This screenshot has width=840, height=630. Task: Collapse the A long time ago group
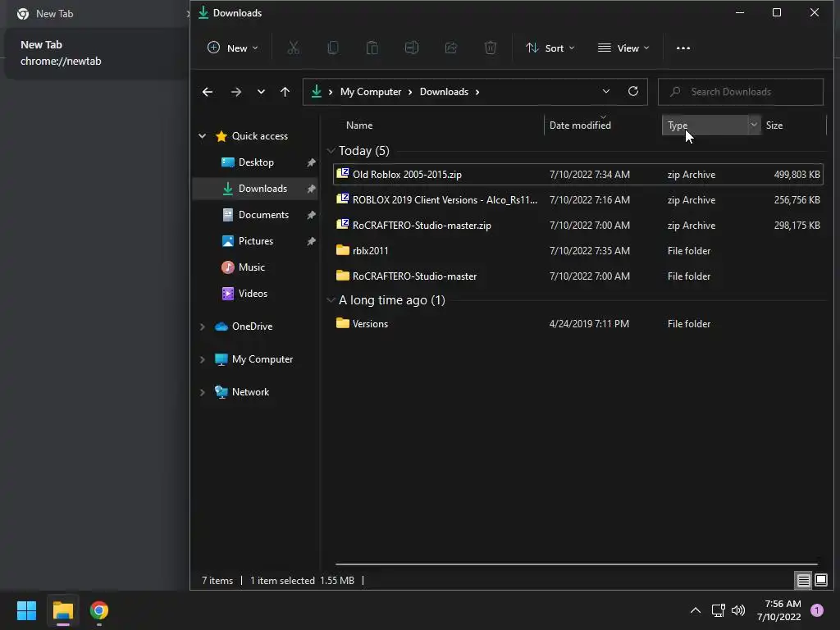[x=331, y=300]
